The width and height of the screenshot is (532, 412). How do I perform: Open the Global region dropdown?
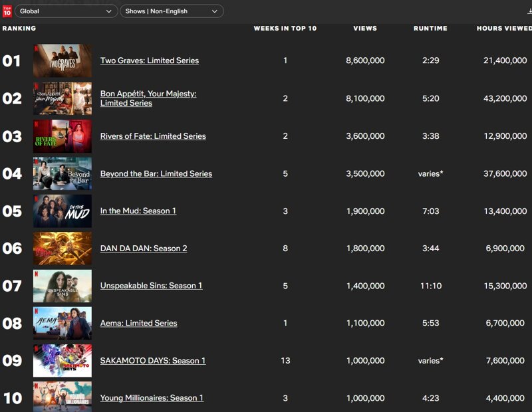[66, 11]
